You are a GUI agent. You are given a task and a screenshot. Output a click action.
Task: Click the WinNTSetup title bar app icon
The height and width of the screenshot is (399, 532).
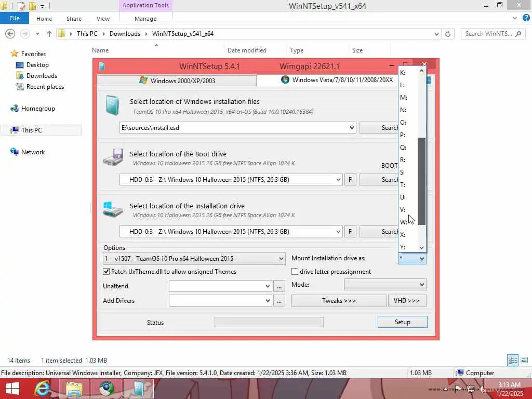(x=102, y=66)
